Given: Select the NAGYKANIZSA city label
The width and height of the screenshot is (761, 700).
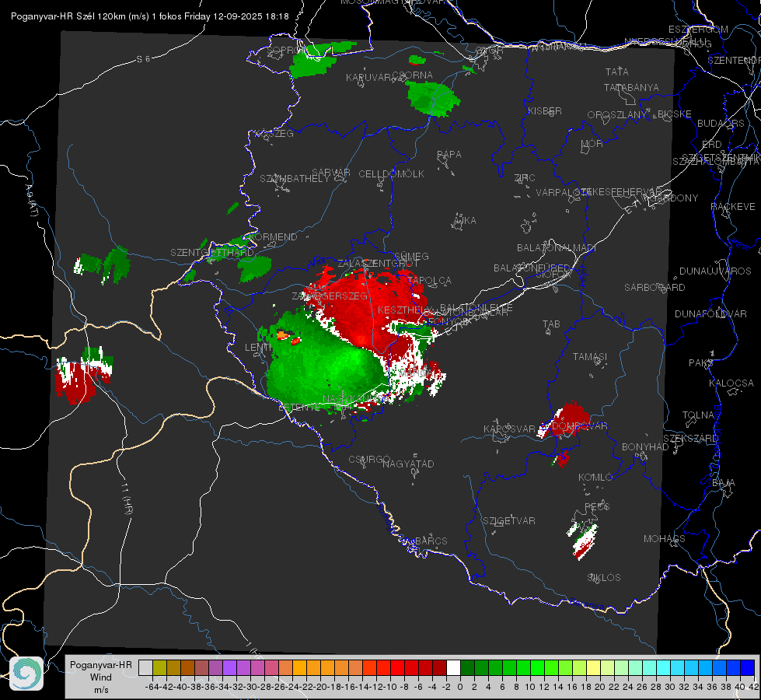Looking at the screenshot, I should 354,399.
